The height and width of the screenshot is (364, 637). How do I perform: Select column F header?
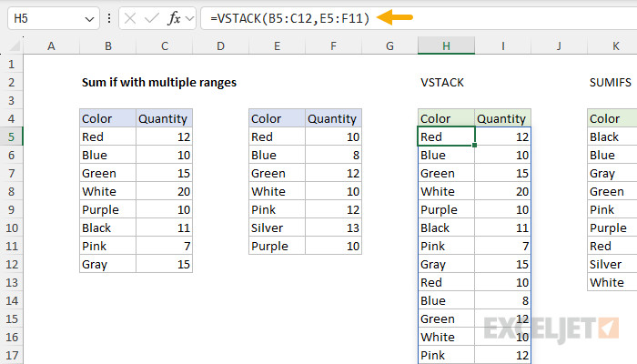[x=334, y=45]
